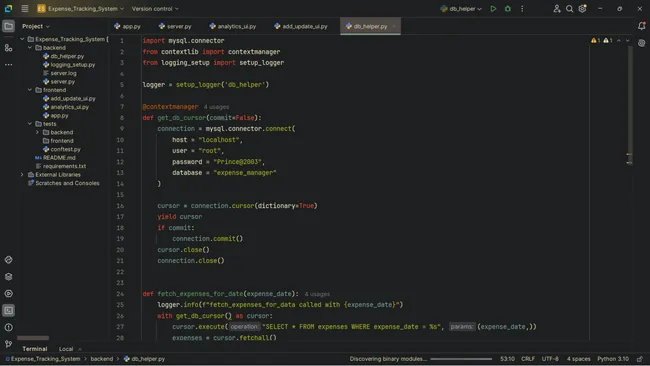Screen dimensions: 650x366
Task: Collapse the tests folder
Action: point(30,124)
